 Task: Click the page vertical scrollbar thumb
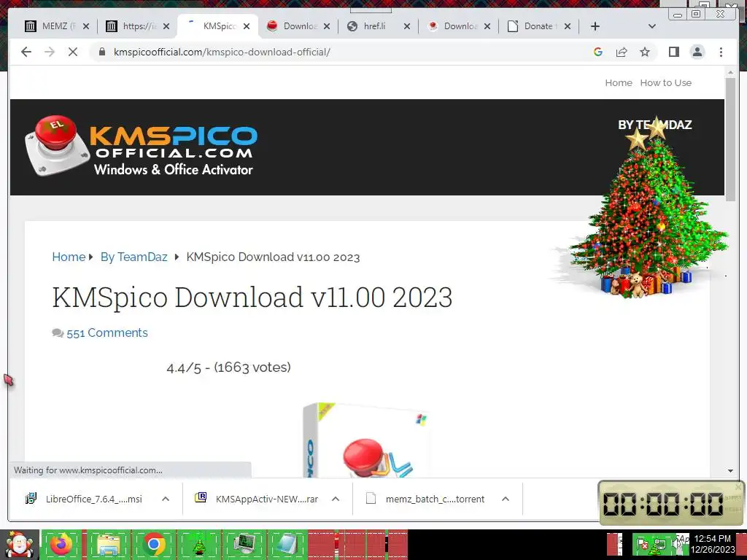(x=730, y=139)
